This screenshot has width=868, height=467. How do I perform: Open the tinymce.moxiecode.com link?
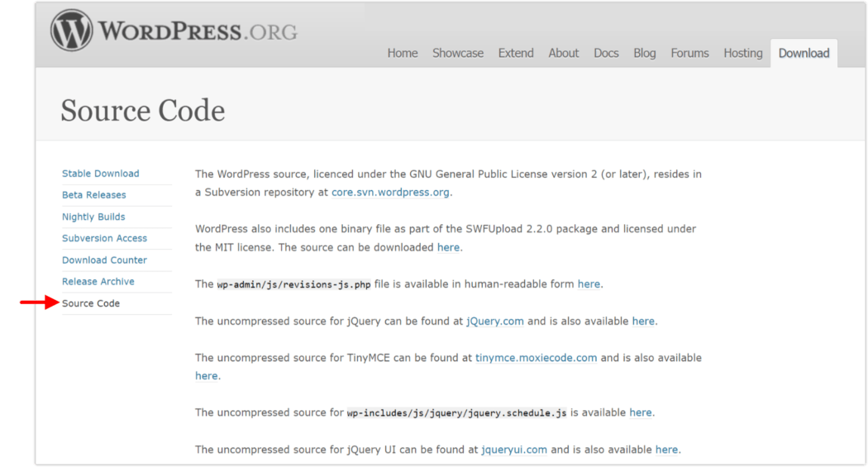click(x=536, y=358)
